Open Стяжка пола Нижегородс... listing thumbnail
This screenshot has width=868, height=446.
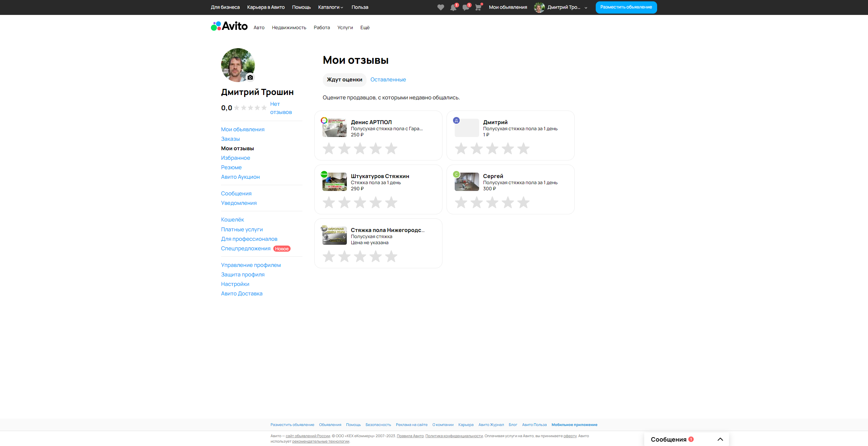335,236
